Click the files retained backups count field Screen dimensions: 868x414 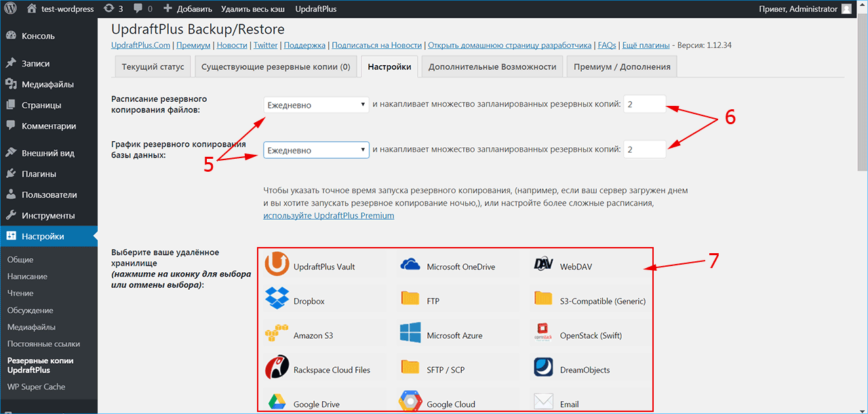pos(644,105)
